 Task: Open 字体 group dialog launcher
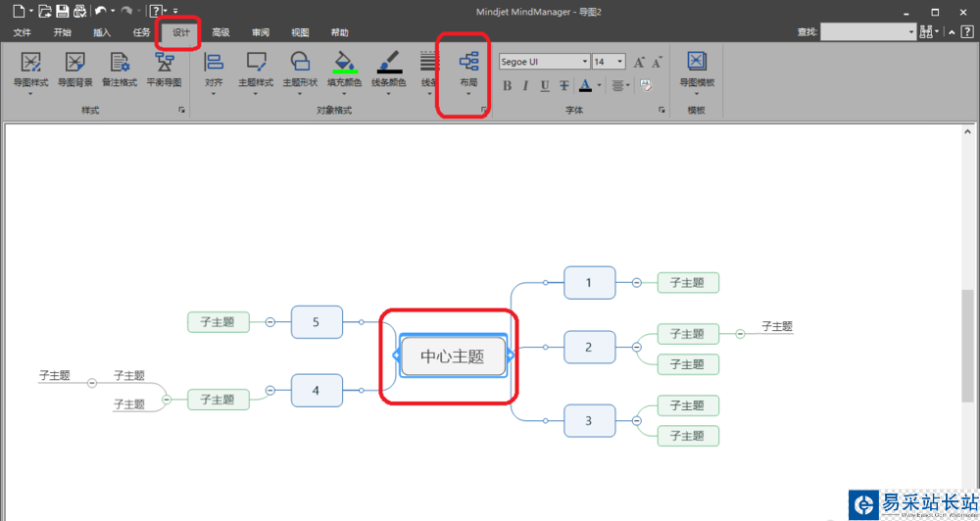click(x=661, y=110)
